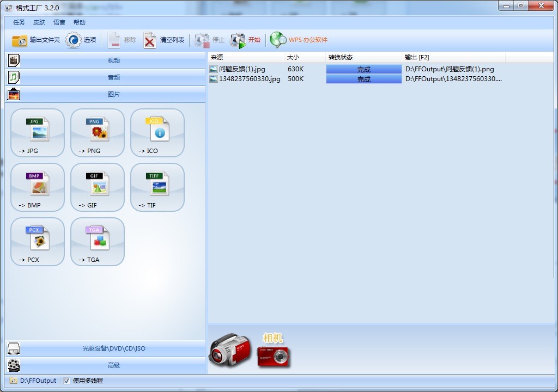
Task: Click 完成 progress bar for 1348237560330.jpg
Action: point(363,79)
